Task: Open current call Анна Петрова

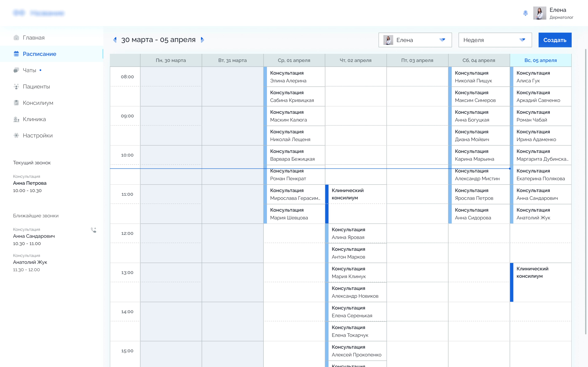Action: pos(30,183)
